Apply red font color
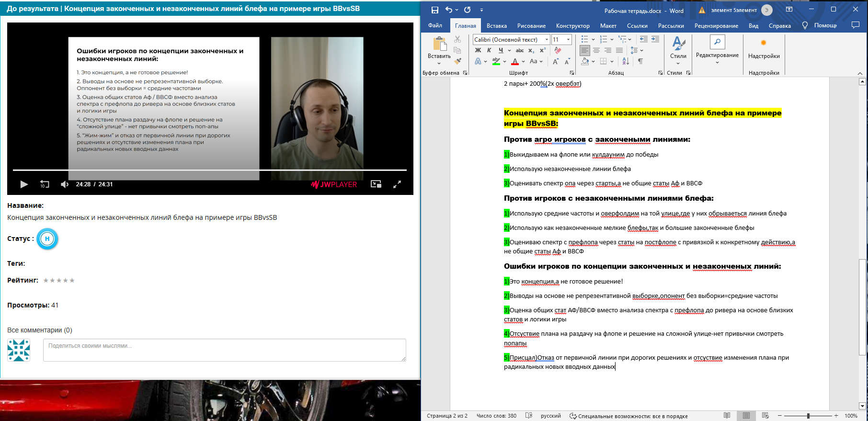 pyautogui.click(x=515, y=61)
